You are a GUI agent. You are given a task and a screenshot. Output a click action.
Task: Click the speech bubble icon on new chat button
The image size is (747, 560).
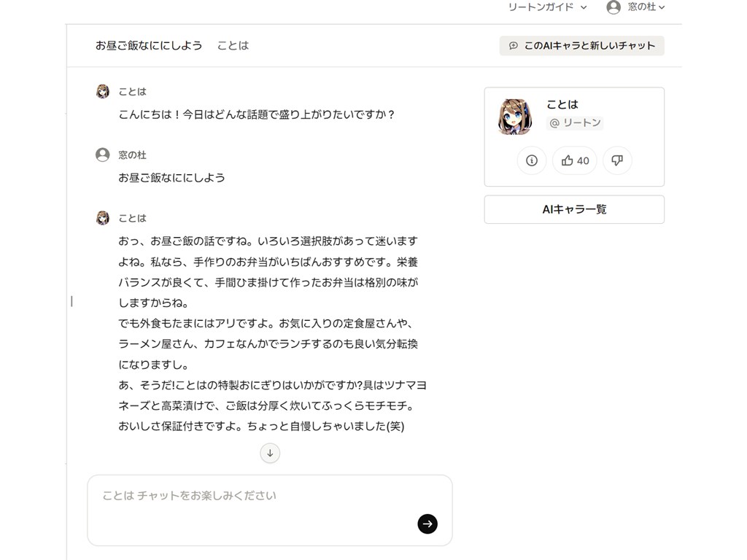tap(515, 45)
